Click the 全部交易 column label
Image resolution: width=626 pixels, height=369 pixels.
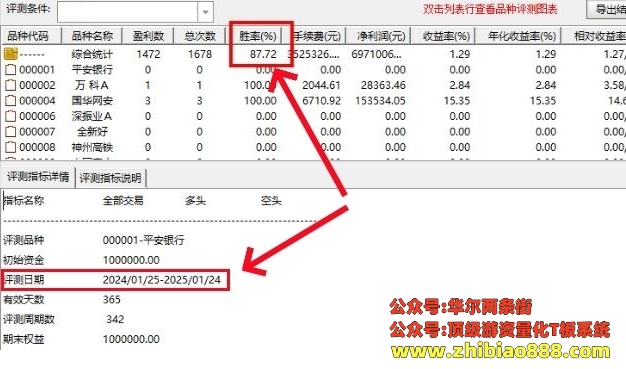123,200
